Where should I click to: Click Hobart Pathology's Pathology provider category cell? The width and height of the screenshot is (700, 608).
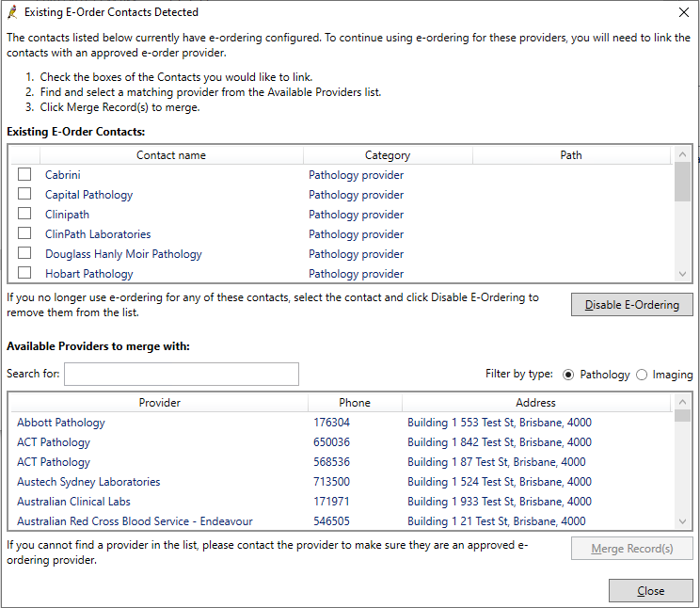(356, 274)
